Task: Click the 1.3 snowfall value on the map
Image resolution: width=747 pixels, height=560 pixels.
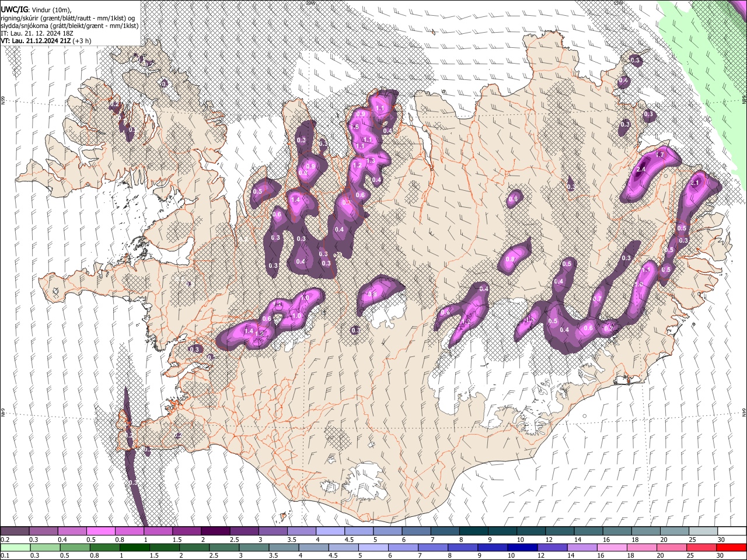Action: 370,161
